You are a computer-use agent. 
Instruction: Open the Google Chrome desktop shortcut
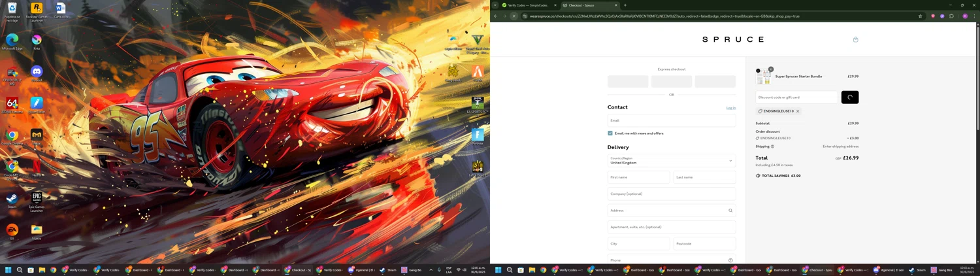point(12,136)
